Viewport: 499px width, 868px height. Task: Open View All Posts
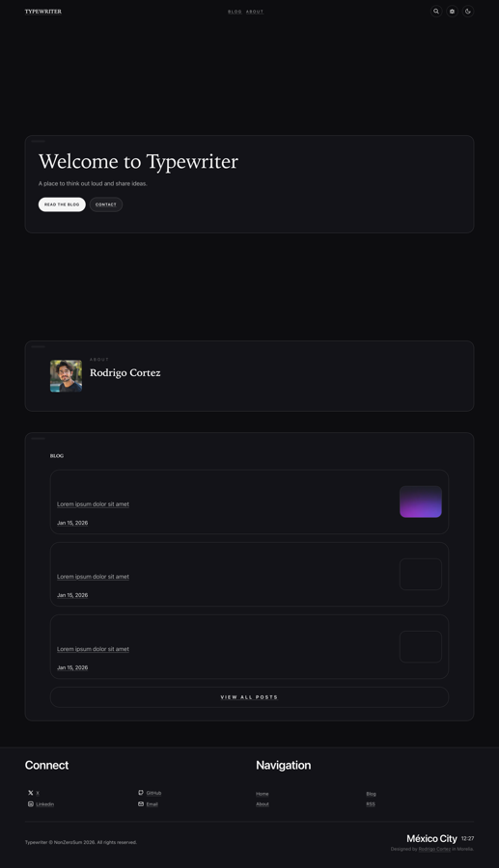[249, 697]
